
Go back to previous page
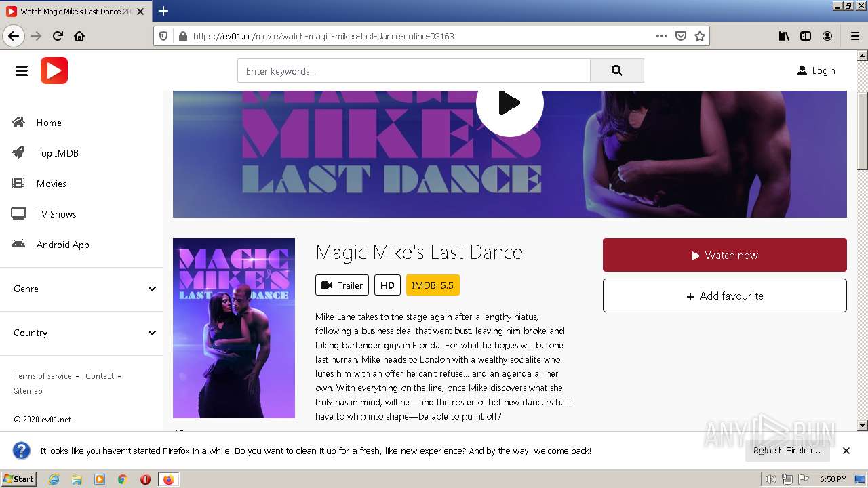tap(14, 36)
